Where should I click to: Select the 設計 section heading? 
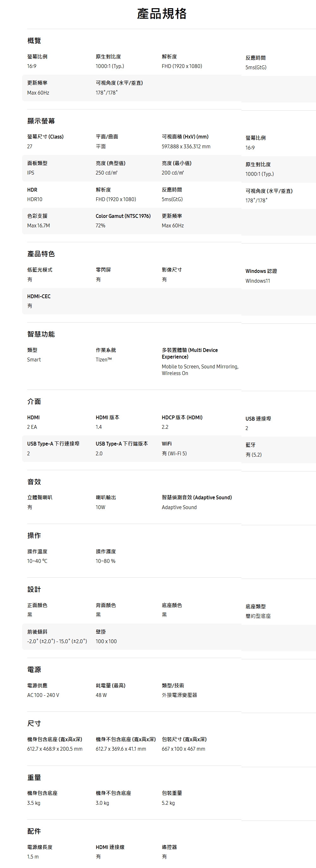[x=34, y=589]
